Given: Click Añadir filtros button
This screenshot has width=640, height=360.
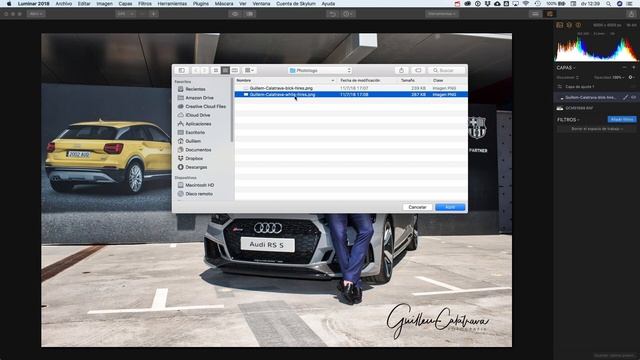Looking at the screenshot, I should click(622, 120).
